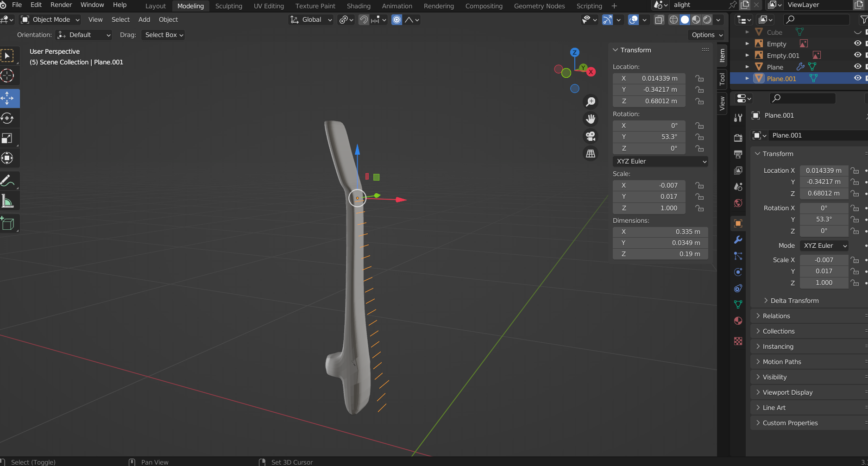Switch perspective/orthographic with the grid icon
Viewport: 868px width, 466px height.
pyautogui.click(x=591, y=153)
